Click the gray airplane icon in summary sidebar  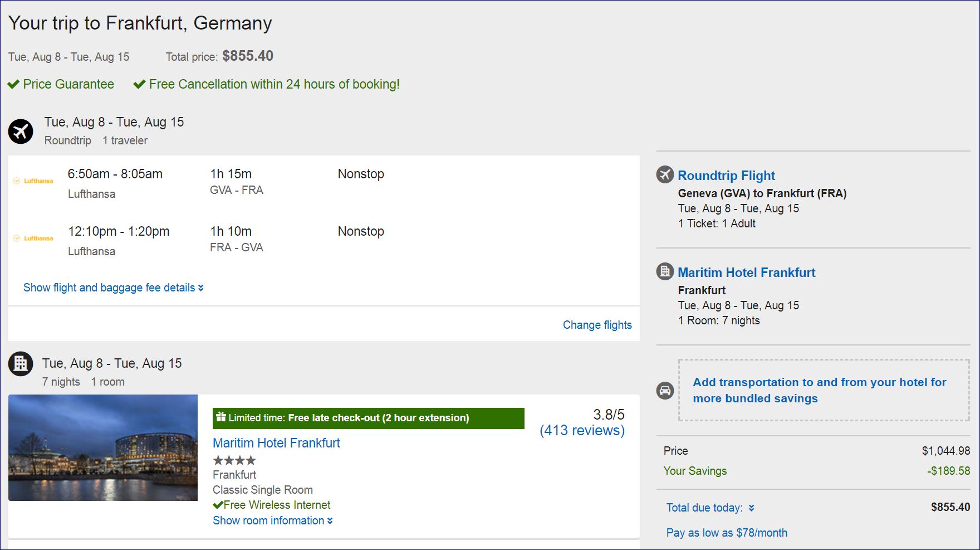[x=665, y=174]
